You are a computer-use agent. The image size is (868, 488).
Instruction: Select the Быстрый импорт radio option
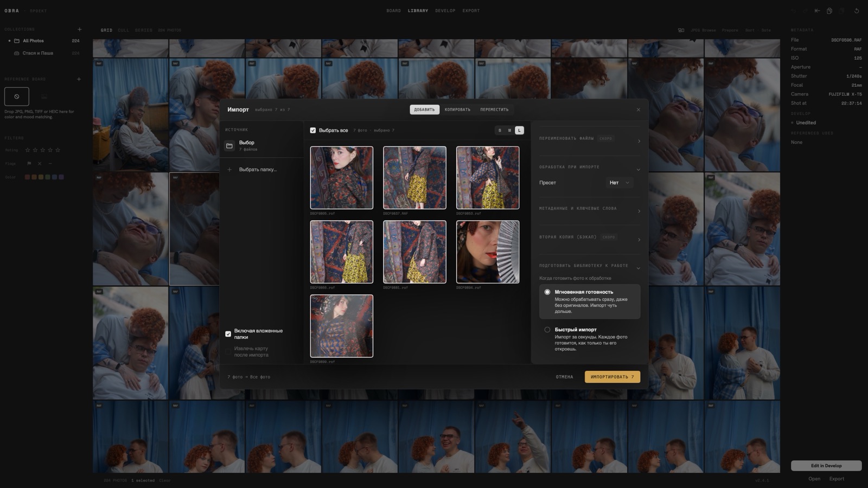547,330
